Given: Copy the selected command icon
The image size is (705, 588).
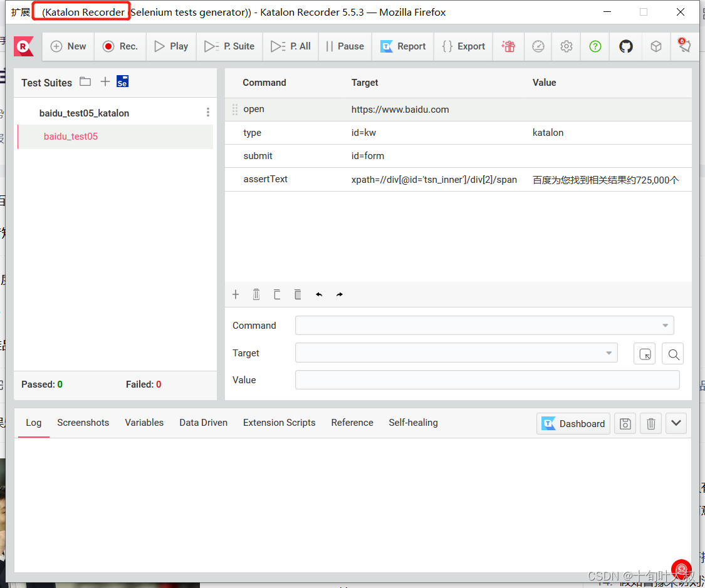Looking at the screenshot, I should [277, 295].
